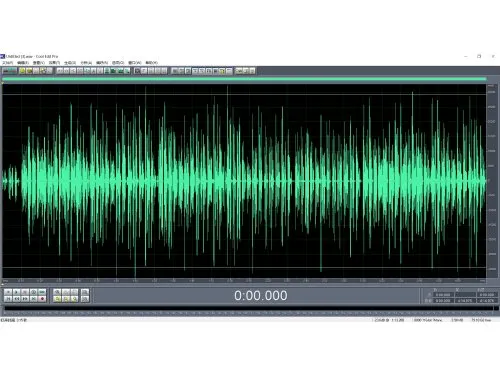Click the green horizontal range bar above the waveform
Screen dimensions: 500x375
244,79
